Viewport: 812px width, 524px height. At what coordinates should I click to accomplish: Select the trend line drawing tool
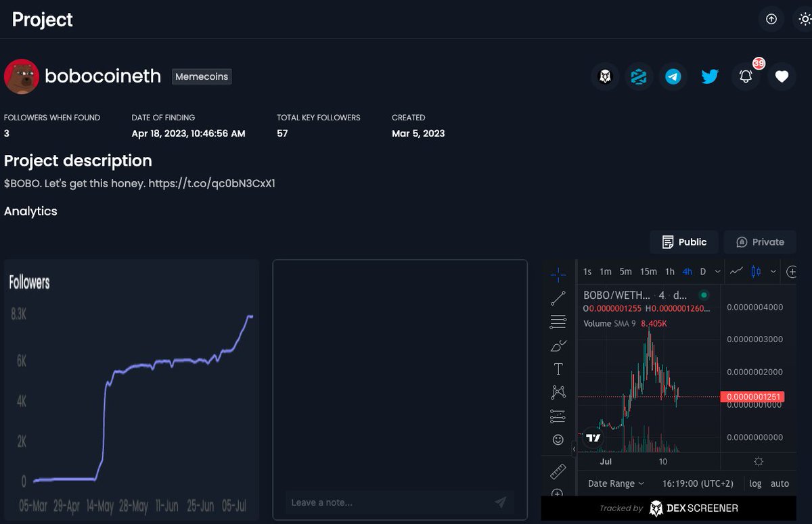[x=558, y=297]
